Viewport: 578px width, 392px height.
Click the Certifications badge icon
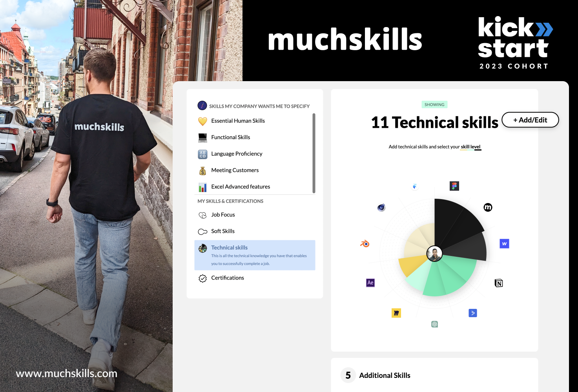(202, 278)
